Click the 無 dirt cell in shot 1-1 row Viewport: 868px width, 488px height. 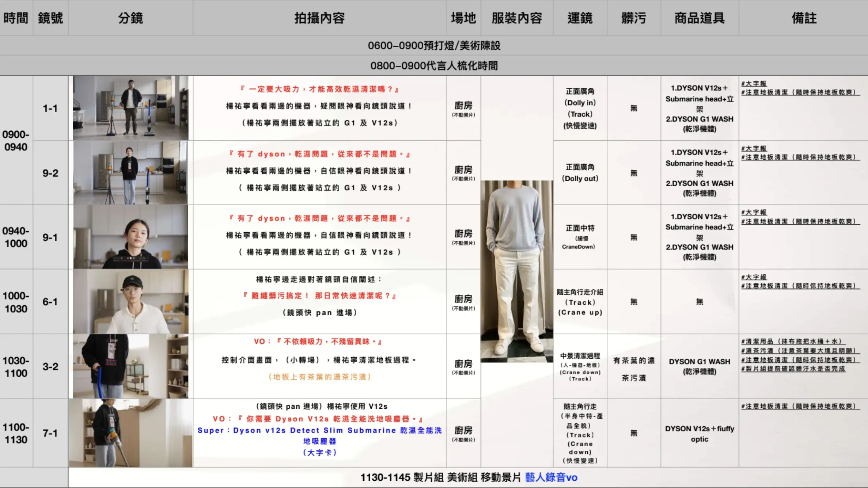coord(634,108)
